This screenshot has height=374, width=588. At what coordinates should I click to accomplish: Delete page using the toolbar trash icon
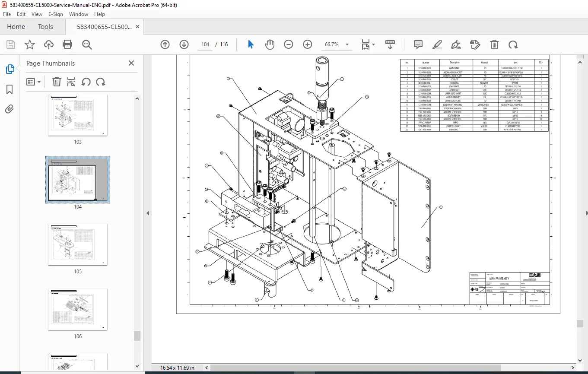pyautogui.click(x=494, y=44)
